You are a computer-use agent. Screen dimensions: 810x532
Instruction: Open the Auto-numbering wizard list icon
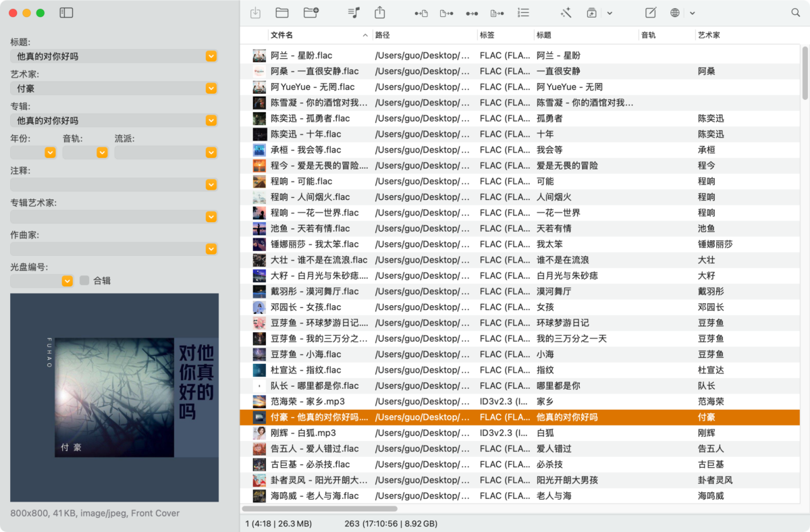[523, 13]
